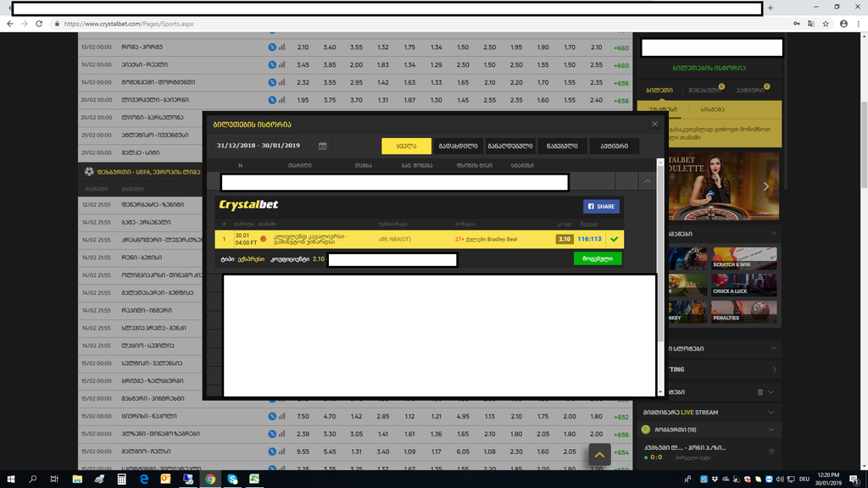The width and height of the screenshot is (868, 488).
Task: Click the trash bin icon in sidebar
Action: [x=760, y=391]
